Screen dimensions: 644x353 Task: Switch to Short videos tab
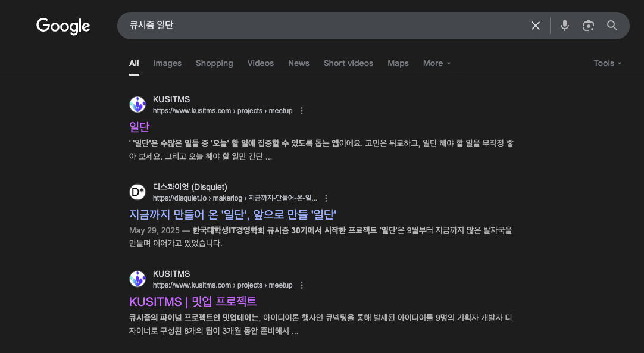click(348, 63)
